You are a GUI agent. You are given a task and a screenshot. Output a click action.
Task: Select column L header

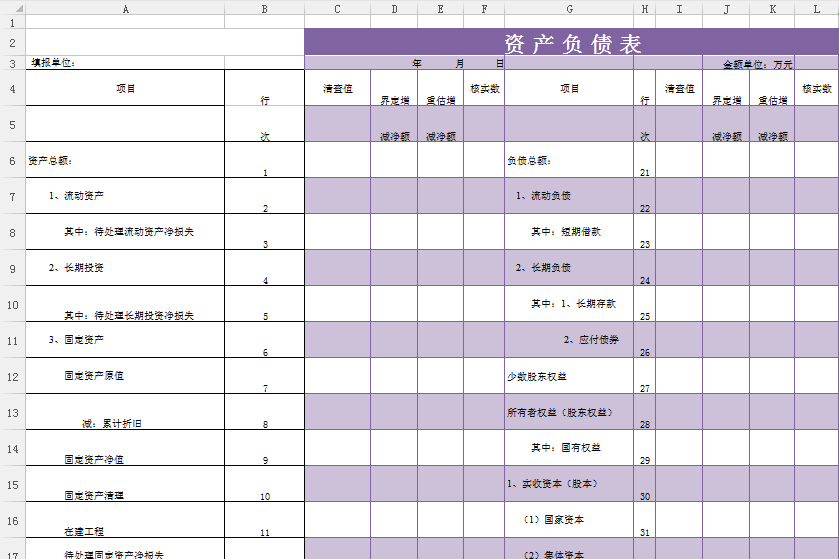[x=816, y=8]
